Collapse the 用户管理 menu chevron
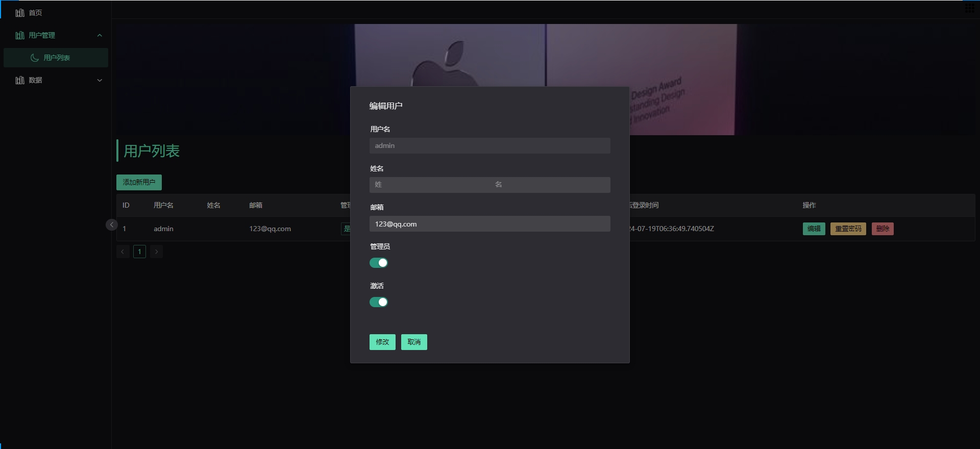 (x=100, y=35)
